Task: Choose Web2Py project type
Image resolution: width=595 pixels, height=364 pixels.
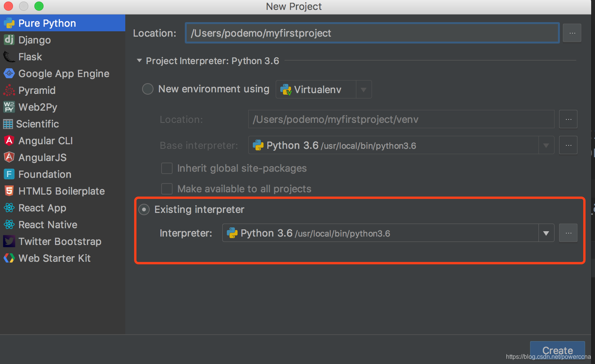Action: click(63, 107)
